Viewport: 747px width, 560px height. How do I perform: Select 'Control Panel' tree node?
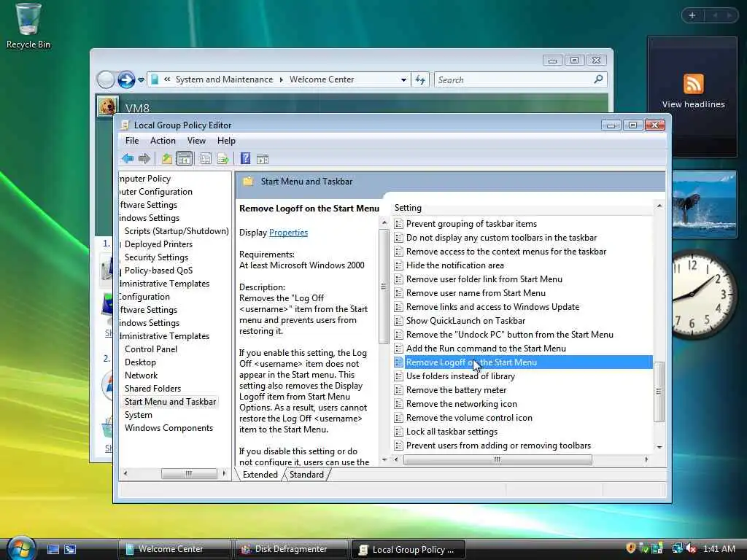click(x=151, y=349)
